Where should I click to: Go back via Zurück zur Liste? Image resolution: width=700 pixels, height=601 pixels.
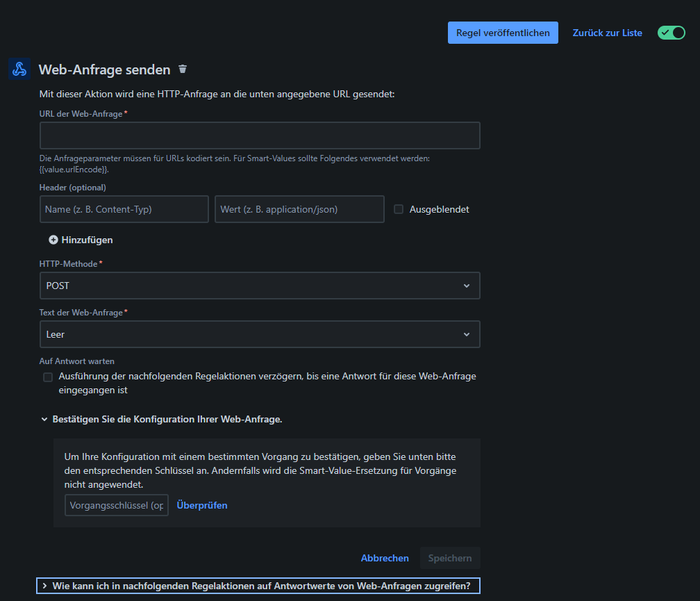pos(607,33)
